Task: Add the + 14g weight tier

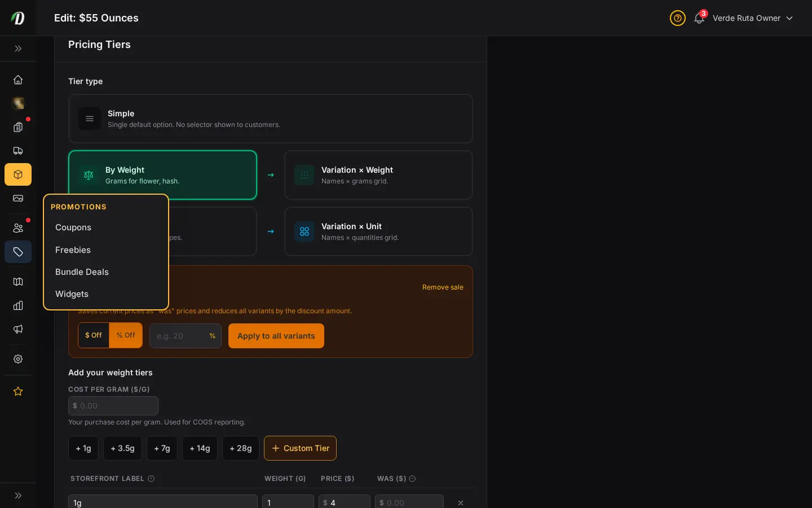Action: (200, 448)
